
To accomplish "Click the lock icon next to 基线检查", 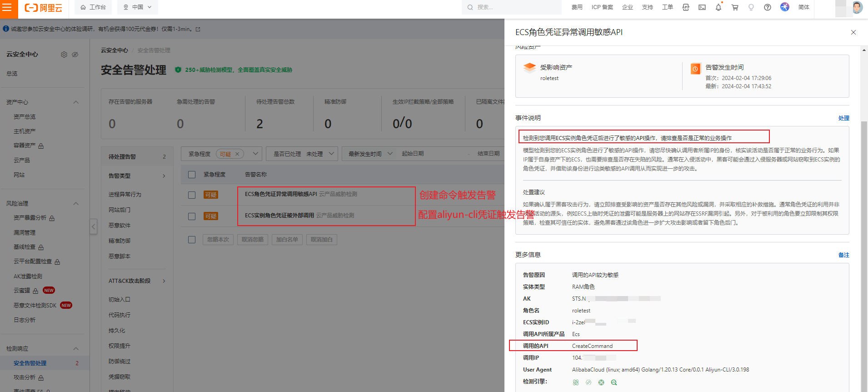I will click(x=41, y=247).
